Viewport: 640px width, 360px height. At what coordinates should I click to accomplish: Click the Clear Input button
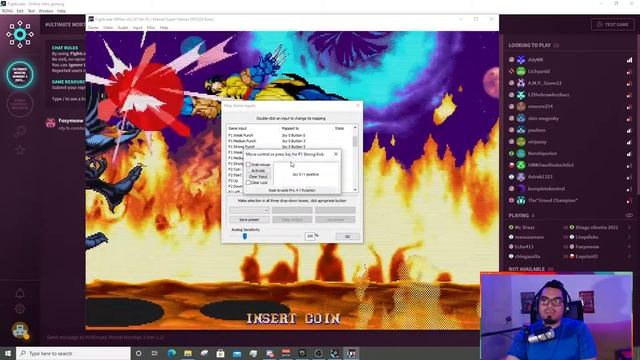tap(258, 176)
